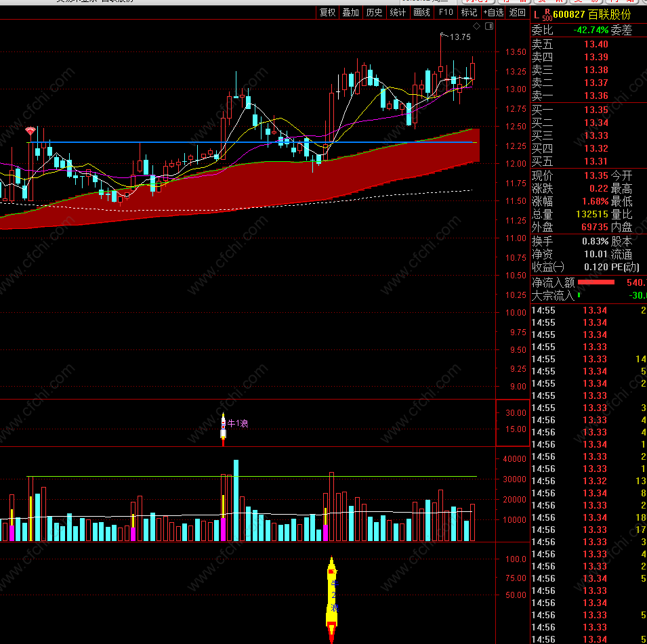Click the 40000 volume axis label
647x644 pixels.
(514, 458)
